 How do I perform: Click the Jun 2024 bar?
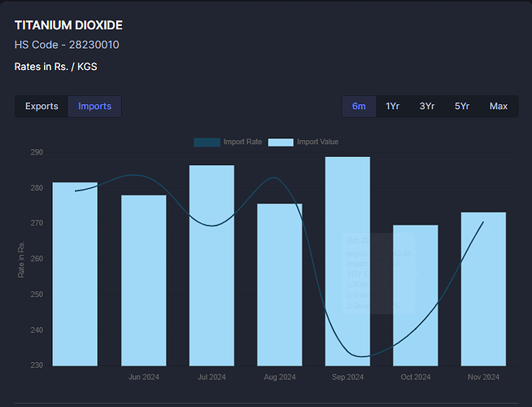click(x=144, y=280)
